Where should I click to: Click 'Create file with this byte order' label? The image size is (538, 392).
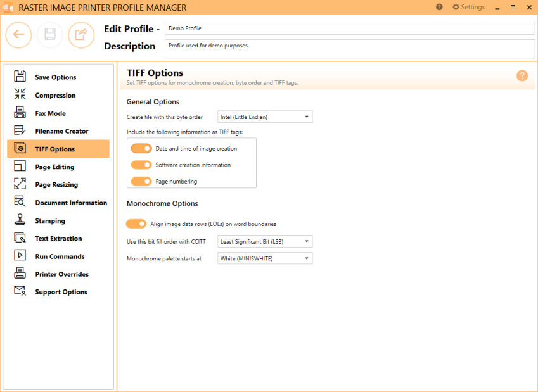click(165, 117)
